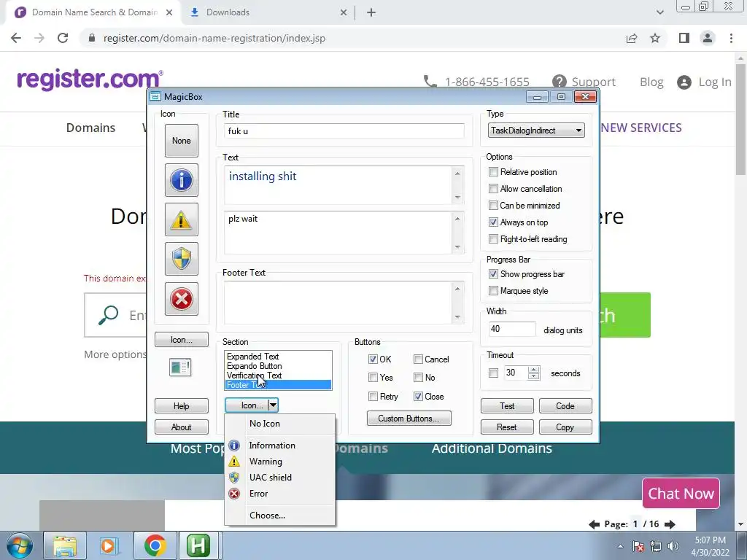Enable Marquee style checkbox
The image size is (747, 560).
[x=494, y=290]
